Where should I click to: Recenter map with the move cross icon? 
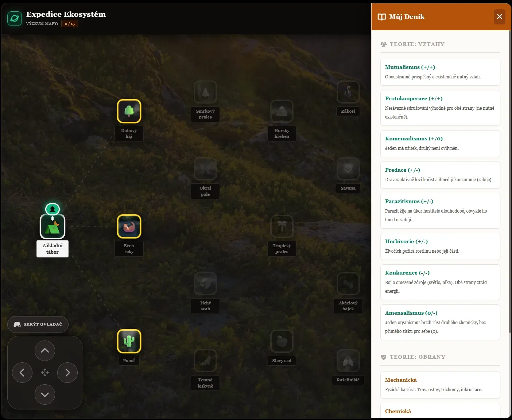(x=45, y=373)
